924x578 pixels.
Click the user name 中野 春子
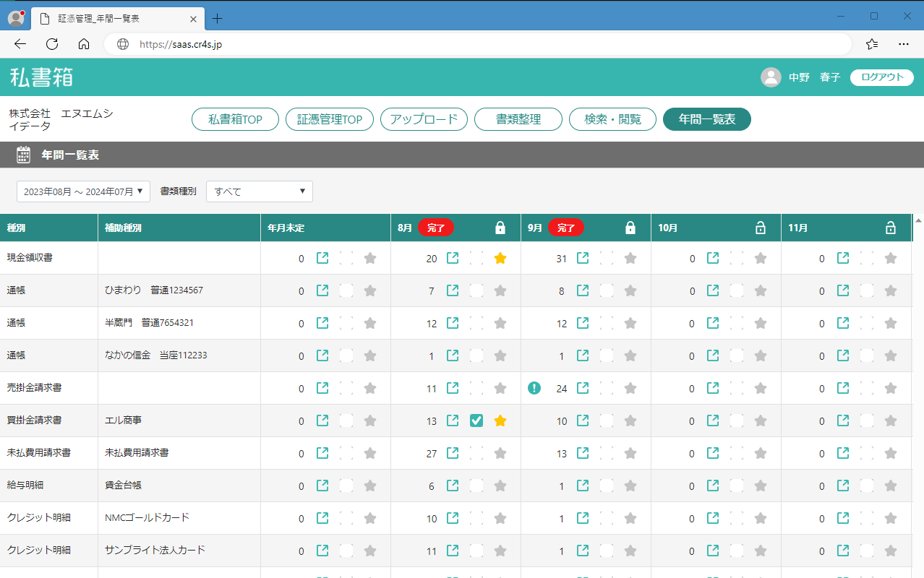point(815,77)
